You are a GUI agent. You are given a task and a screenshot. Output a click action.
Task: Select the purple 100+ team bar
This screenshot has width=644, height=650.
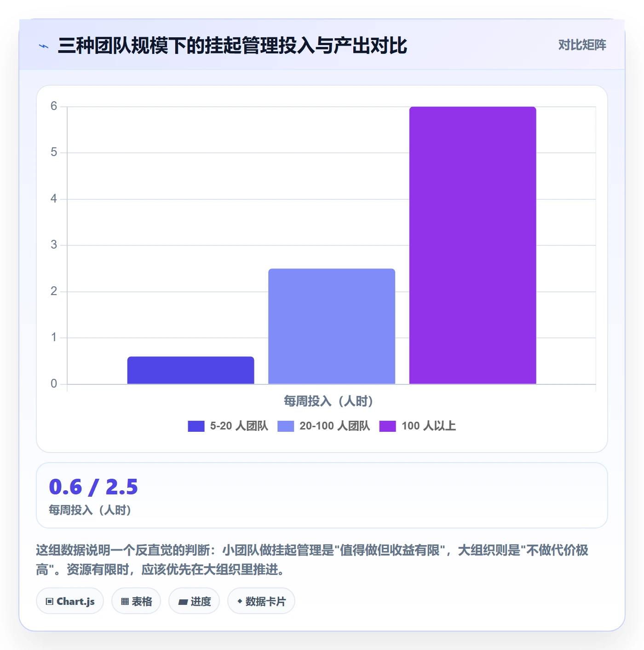[472, 245]
